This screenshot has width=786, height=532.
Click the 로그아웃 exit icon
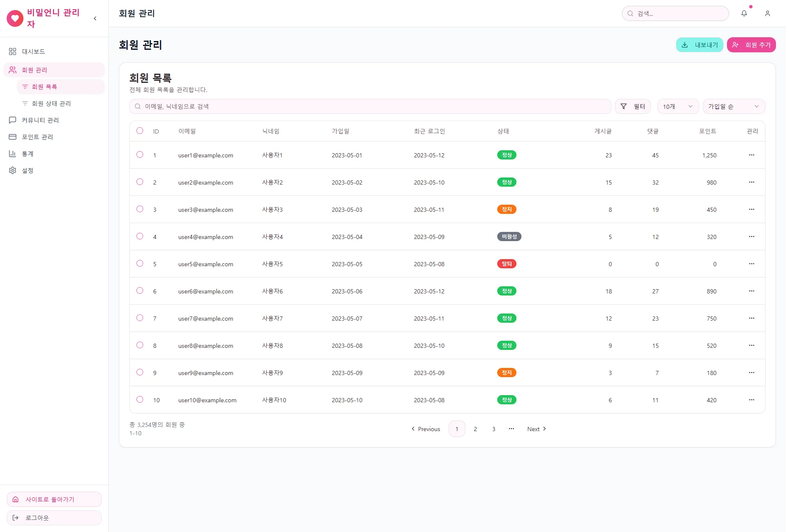point(15,518)
